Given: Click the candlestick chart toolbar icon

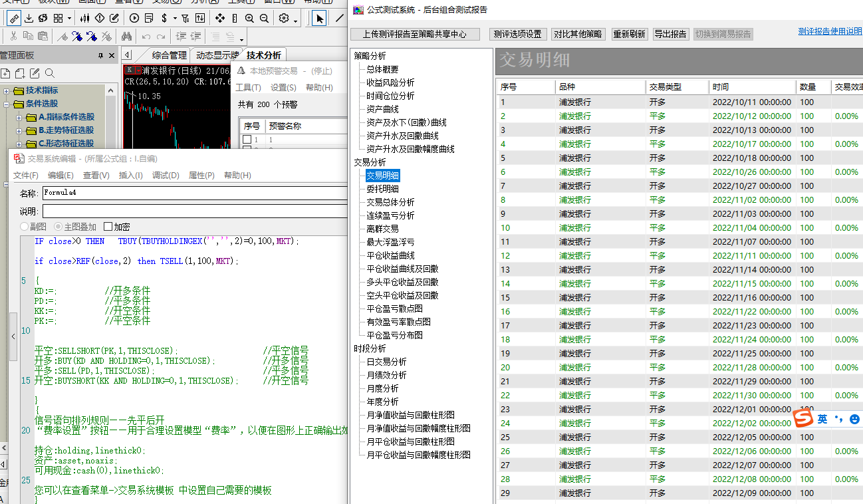Looking at the screenshot, I should click(84, 18).
